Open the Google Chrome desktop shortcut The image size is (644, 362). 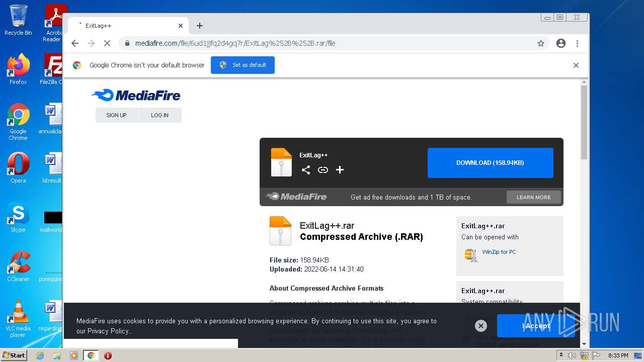point(18,122)
